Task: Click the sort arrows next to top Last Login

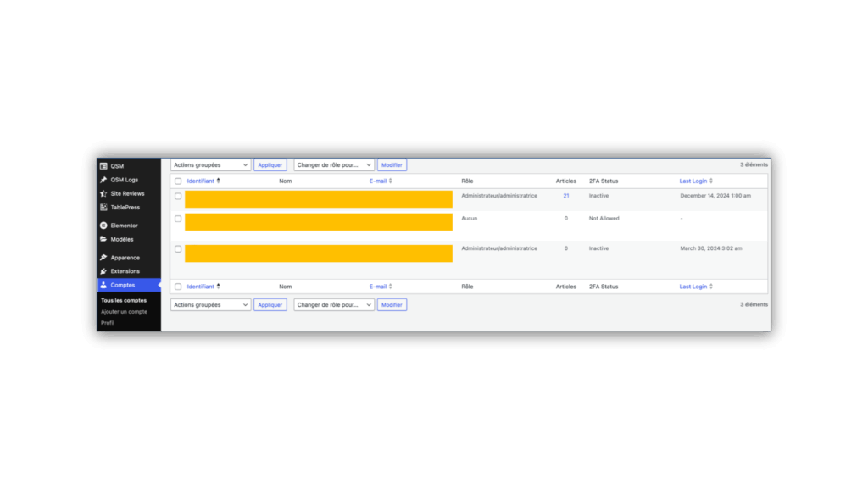Action: [x=711, y=181]
